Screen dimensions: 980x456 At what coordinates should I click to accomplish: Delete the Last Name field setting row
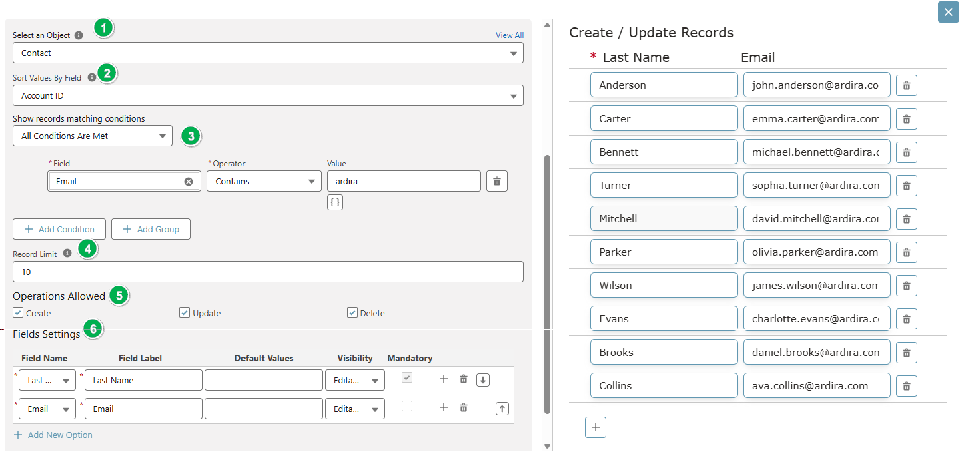click(x=464, y=379)
